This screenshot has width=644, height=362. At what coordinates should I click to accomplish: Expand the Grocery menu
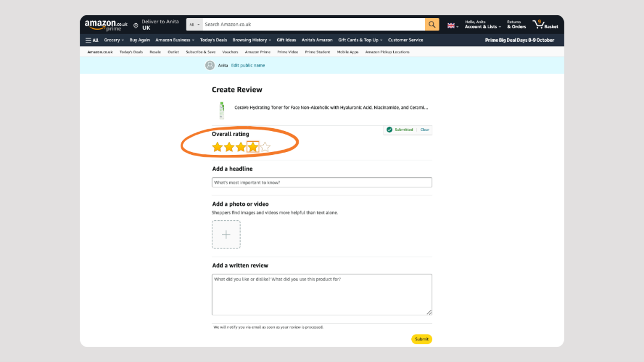(114, 40)
